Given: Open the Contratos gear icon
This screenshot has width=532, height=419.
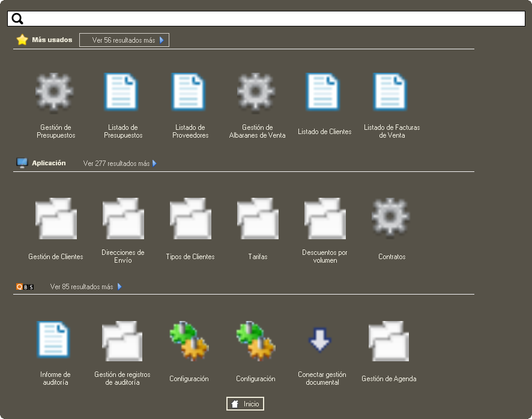Looking at the screenshot, I should (391, 216).
